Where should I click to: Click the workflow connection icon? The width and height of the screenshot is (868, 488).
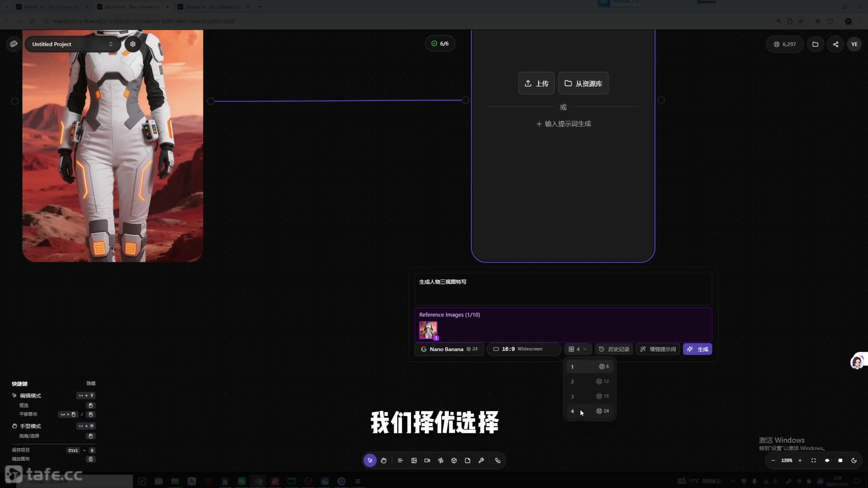point(498,460)
